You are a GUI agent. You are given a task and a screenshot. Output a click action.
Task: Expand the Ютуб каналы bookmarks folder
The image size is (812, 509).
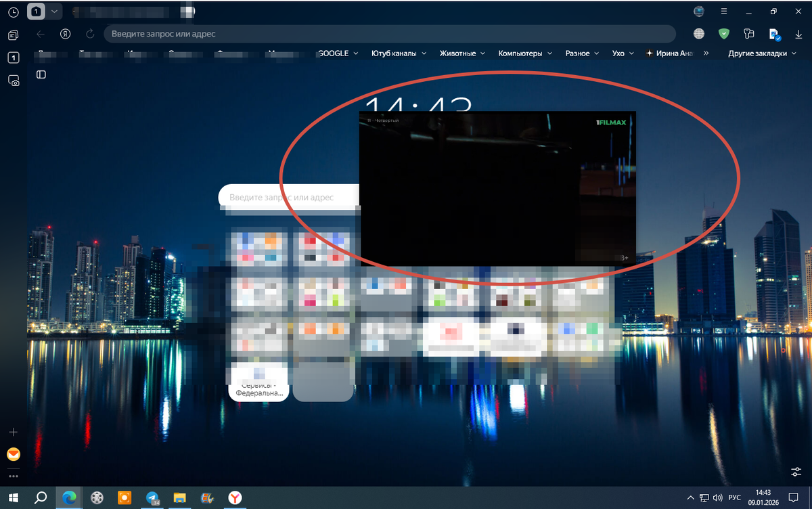pyautogui.click(x=399, y=53)
